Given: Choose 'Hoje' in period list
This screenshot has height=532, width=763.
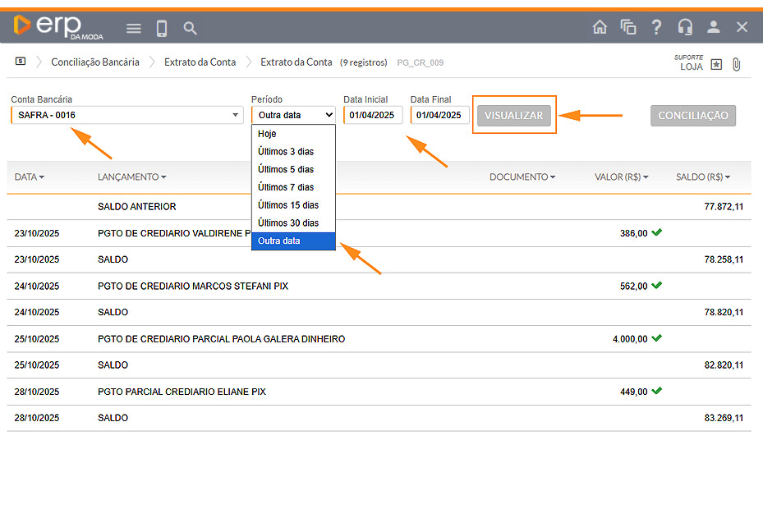Looking at the screenshot, I should click(267, 134).
